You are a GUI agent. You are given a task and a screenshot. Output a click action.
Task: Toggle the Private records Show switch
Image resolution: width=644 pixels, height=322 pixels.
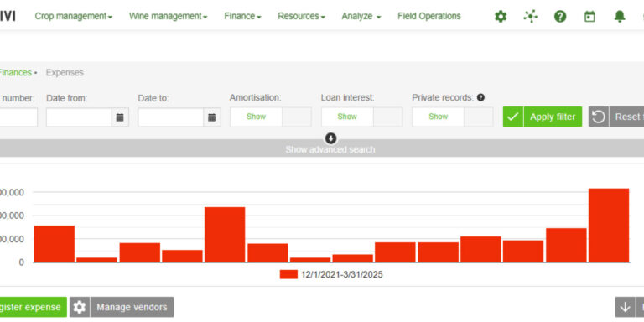point(453,117)
